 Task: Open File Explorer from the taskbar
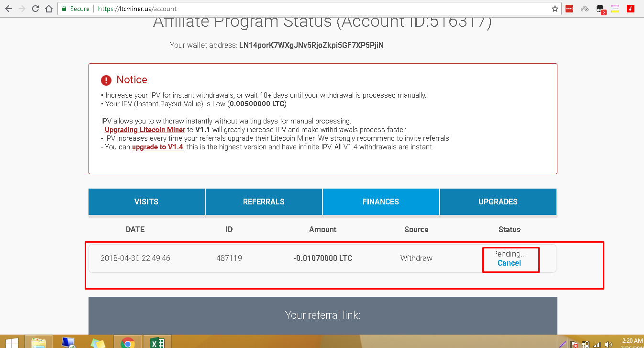pyautogui.click(x=39, y=342)
